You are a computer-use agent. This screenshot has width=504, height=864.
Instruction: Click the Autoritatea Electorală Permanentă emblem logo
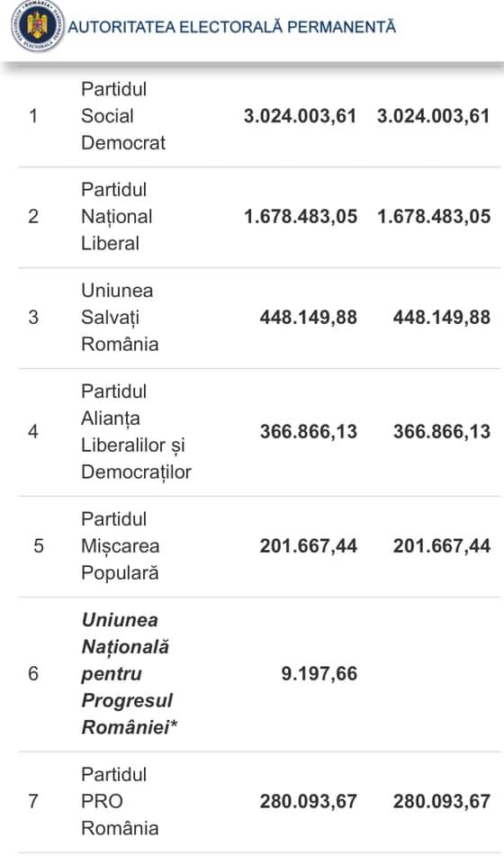pos(37,25)
